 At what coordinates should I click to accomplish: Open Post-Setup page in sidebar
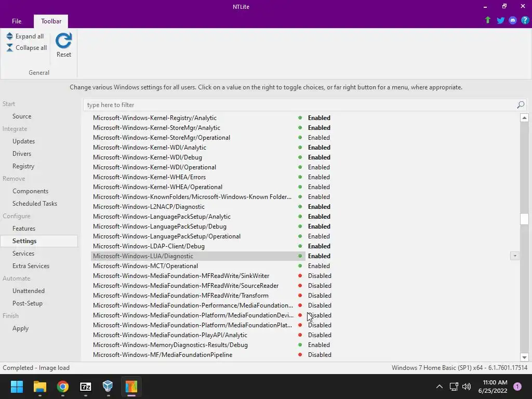pos(27,303)
